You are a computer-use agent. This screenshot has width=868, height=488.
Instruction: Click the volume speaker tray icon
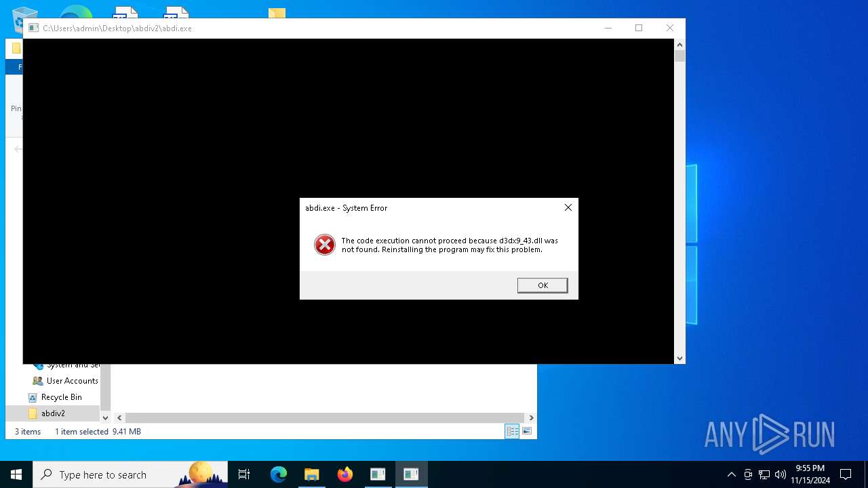(781, 474)
